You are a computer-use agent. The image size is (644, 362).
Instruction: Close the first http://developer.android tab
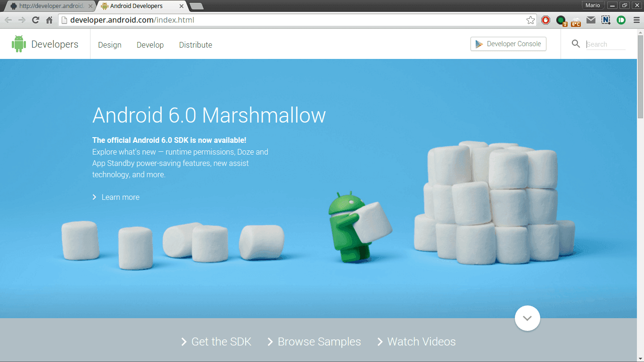(x=91, y=6)
